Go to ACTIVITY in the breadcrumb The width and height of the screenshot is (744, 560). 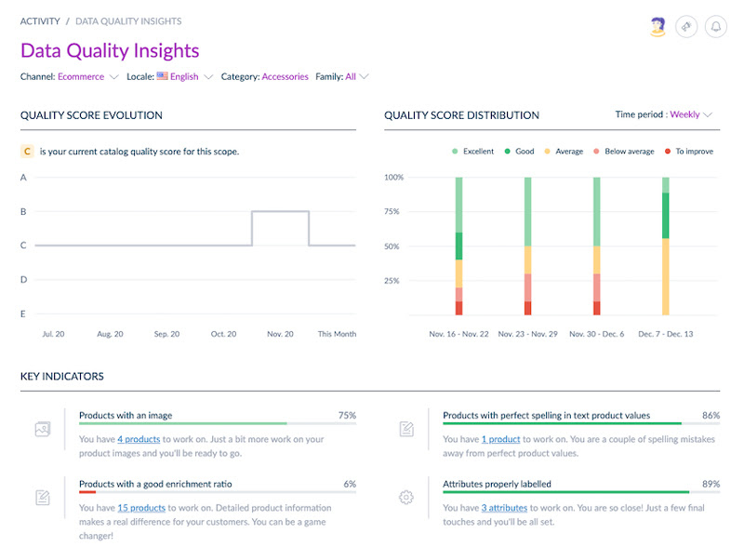(40, 20)
